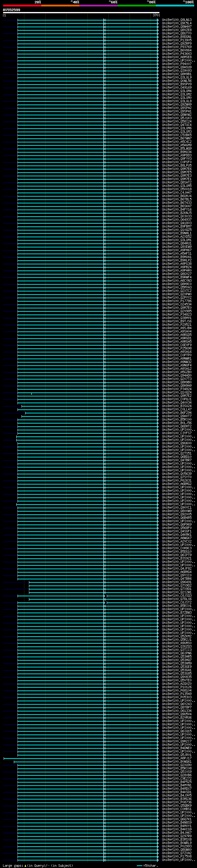Select hit label UniRef100_C3YFS7

pos(177,433)
